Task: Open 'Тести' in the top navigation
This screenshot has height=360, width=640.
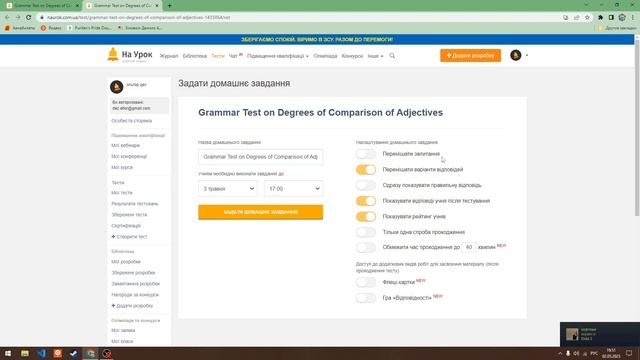Action: coord(218,56)
